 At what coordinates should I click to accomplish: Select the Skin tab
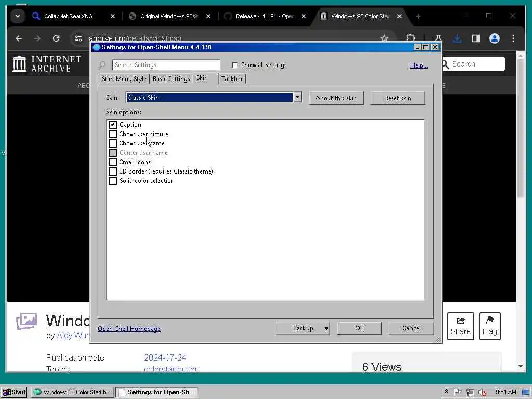[x=202, y=78]
